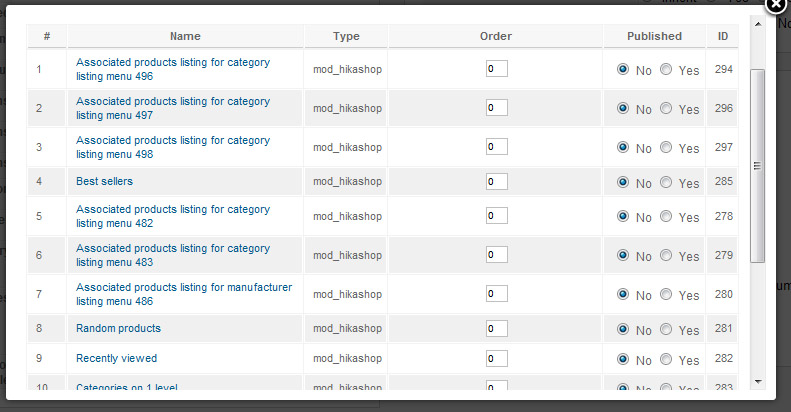Viewport: 791px width, 412px height.
Task: Open 'Associated products listing for category listing menu 497'
Action: (173, 108)
